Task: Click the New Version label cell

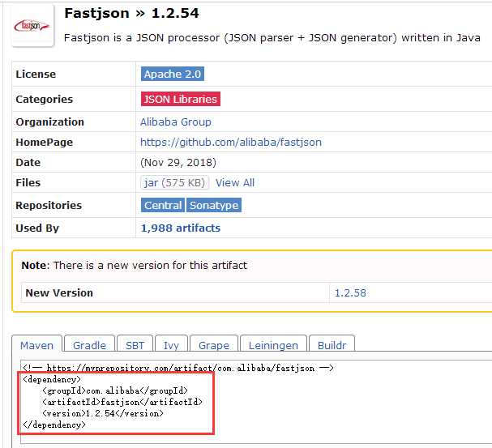Action: point(175,292)
